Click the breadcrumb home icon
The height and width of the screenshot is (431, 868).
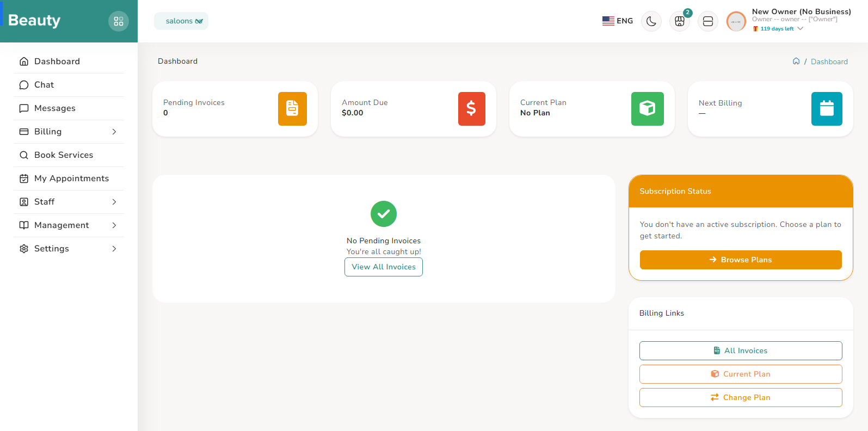(x=796, y=61)
